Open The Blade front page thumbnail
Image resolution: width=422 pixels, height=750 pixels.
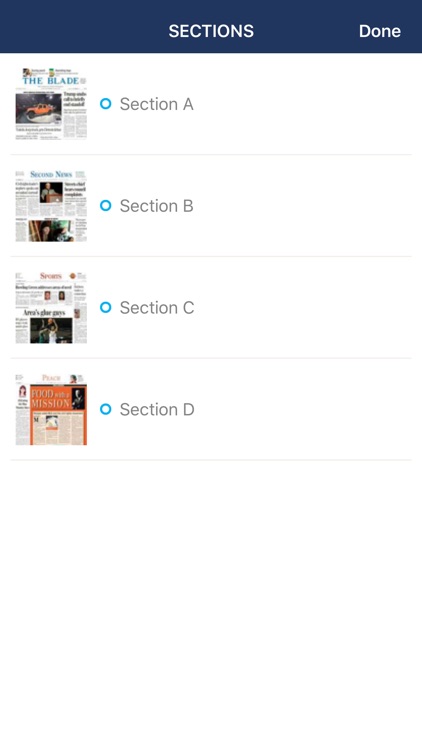51,104
